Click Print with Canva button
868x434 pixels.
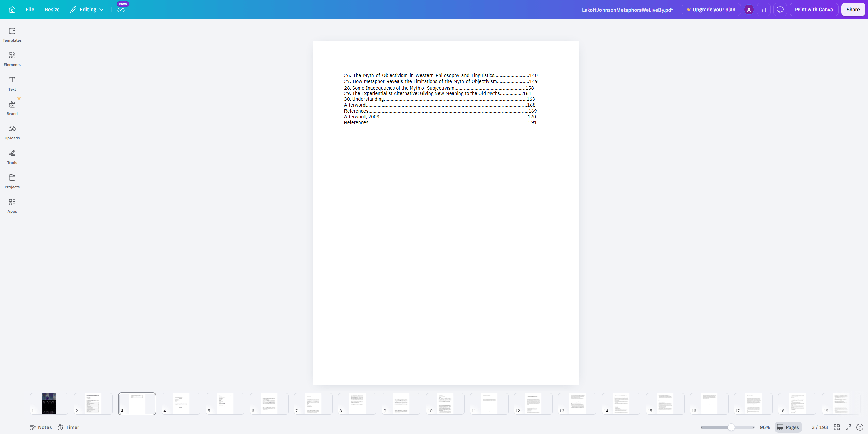point(814,10)
